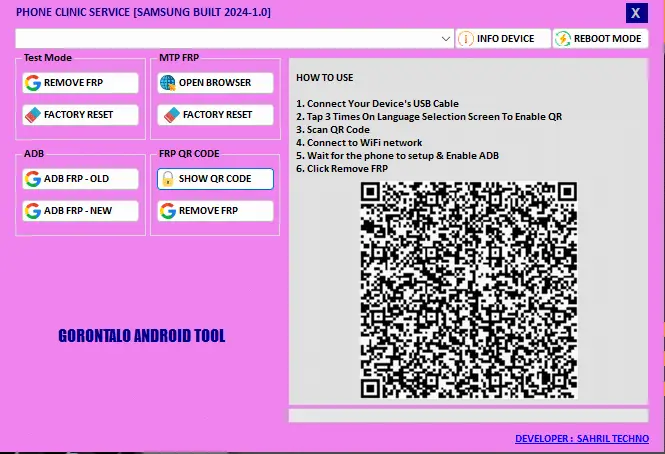Click step '2. Tap 3 Times On Language Selection'
This screenshot has width=665, height=454.
(x=429, y=117)
